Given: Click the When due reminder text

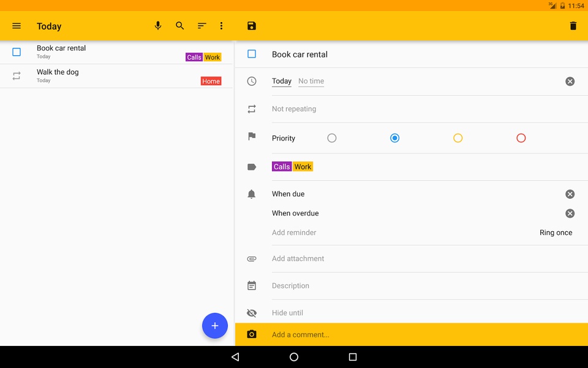Looking at the screenshot, I should [288, 194].
